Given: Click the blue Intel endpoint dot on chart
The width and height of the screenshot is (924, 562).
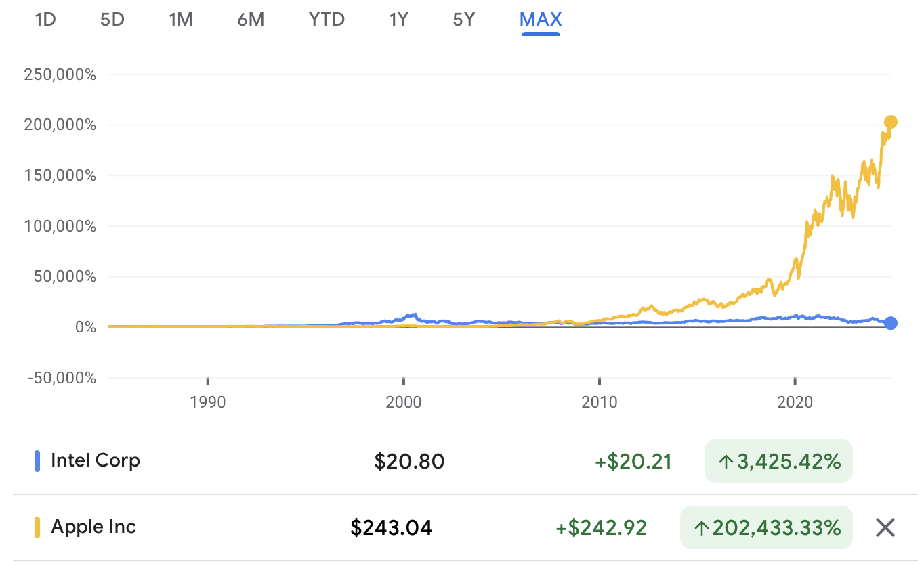Looking at the screenshot, I should coord(891,323).
